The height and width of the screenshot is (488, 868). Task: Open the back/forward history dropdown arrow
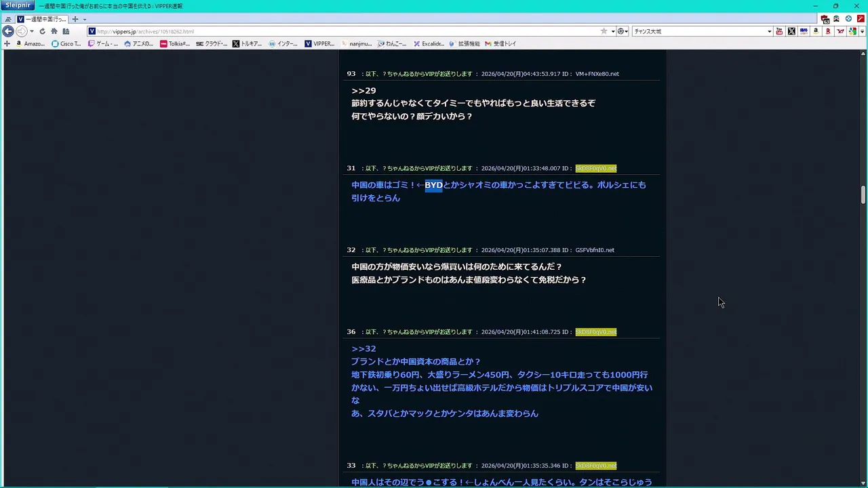tap(31, 31)
